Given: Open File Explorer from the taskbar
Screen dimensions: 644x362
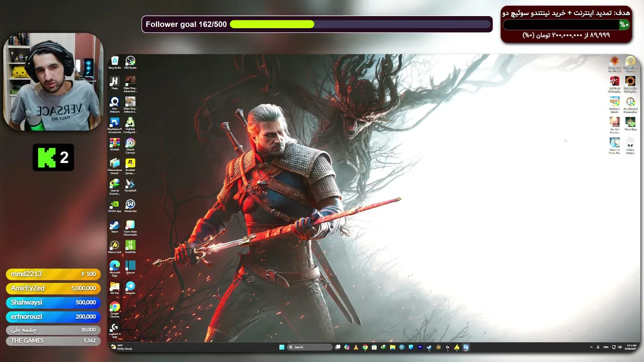Looking at the screenshot, I should (x=392, y=347).
